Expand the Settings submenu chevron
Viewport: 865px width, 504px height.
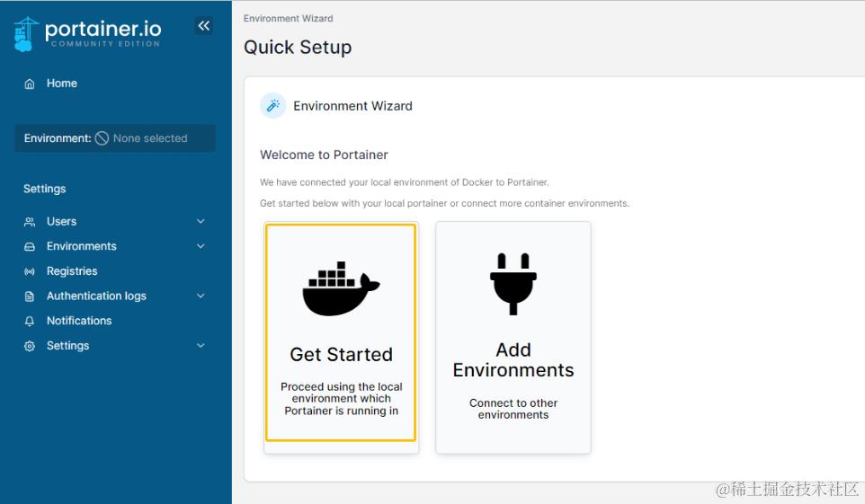(x=201, y=346)
